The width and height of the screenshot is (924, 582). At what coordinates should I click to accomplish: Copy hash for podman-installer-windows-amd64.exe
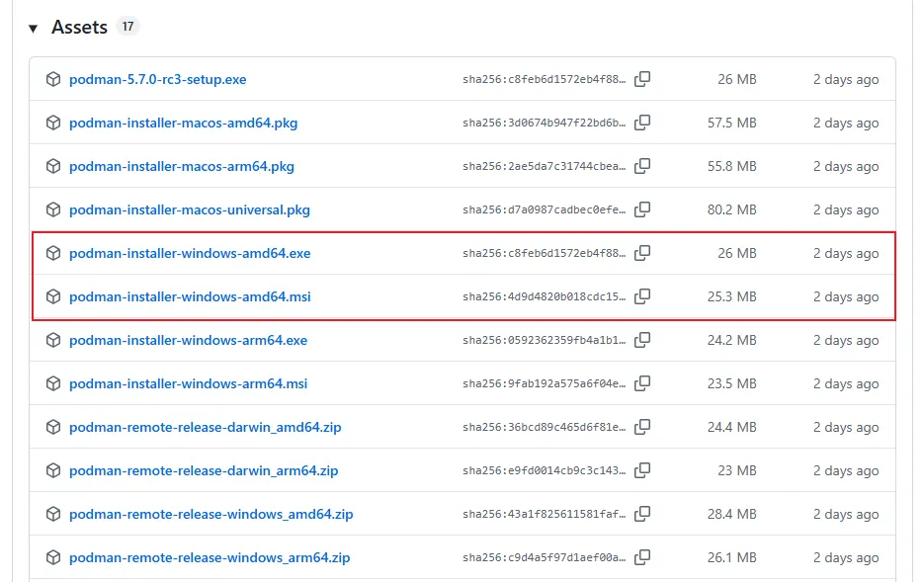pos(642,253)
